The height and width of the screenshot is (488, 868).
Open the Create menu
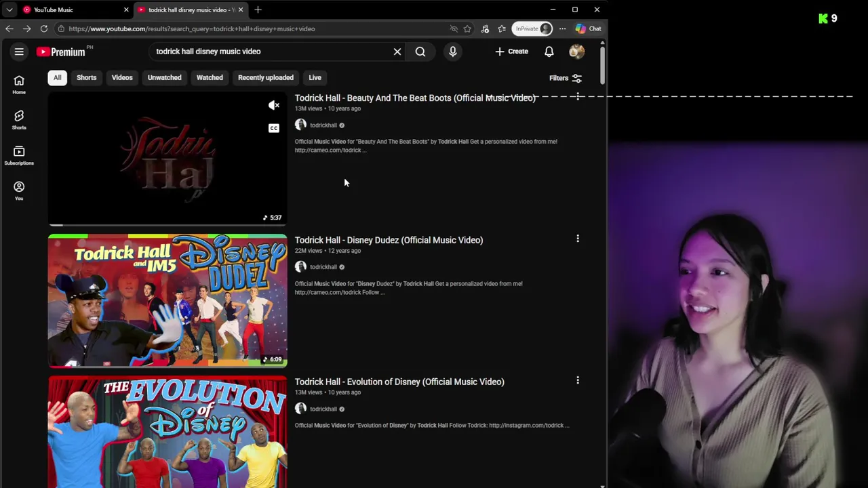(x=511, y=52)
